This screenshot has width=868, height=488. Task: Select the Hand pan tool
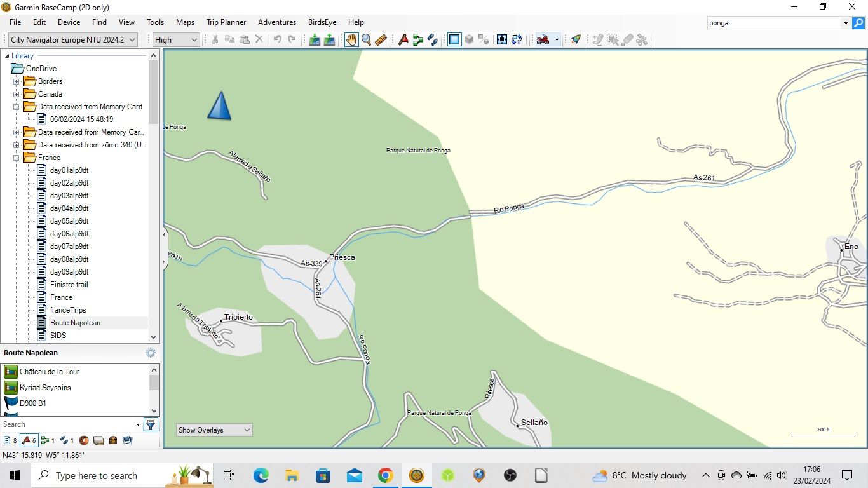click(351, 39)
